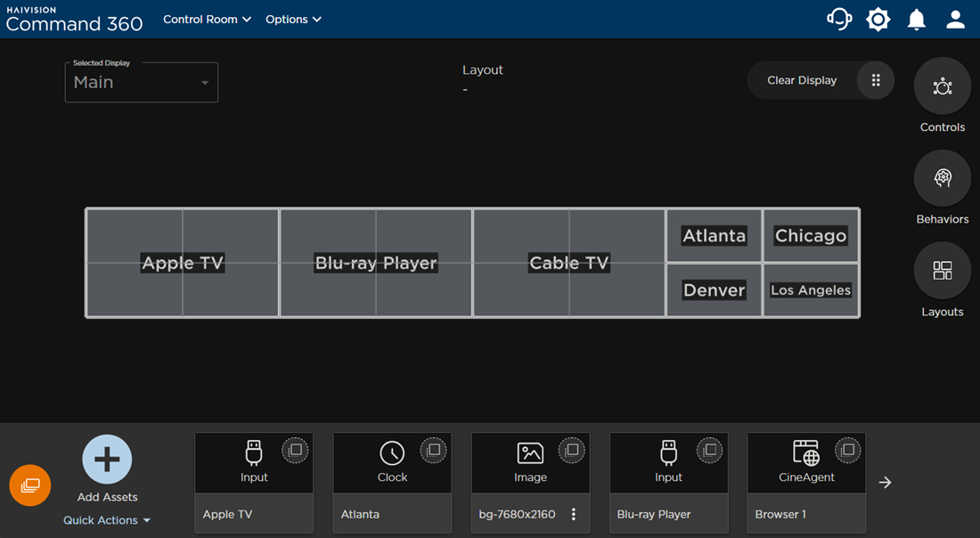This screenshot has width=980, height=538.
Task: Open the Controls panel
Action: pyautogui.click(x=943, y=86)
